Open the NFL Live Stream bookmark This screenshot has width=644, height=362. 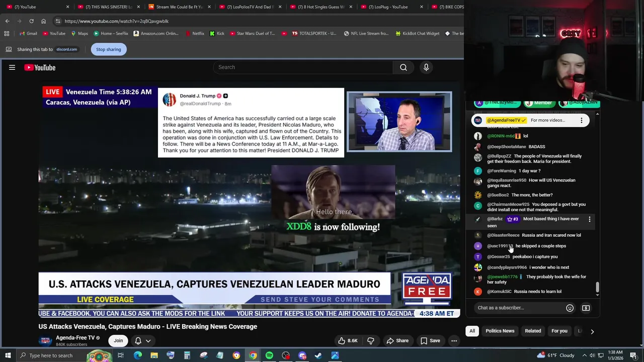366,33
